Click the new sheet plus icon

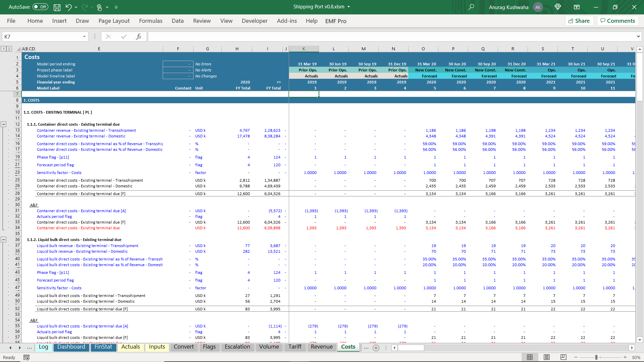pos(376,348)
